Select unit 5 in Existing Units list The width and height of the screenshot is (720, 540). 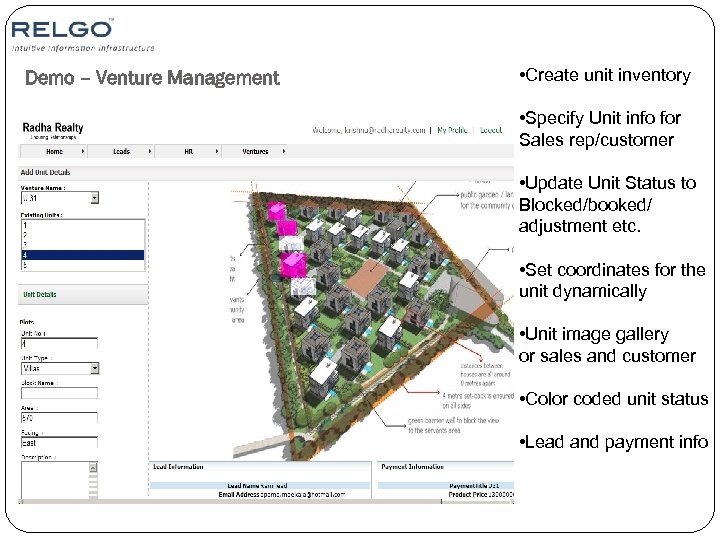click(83, 265)
